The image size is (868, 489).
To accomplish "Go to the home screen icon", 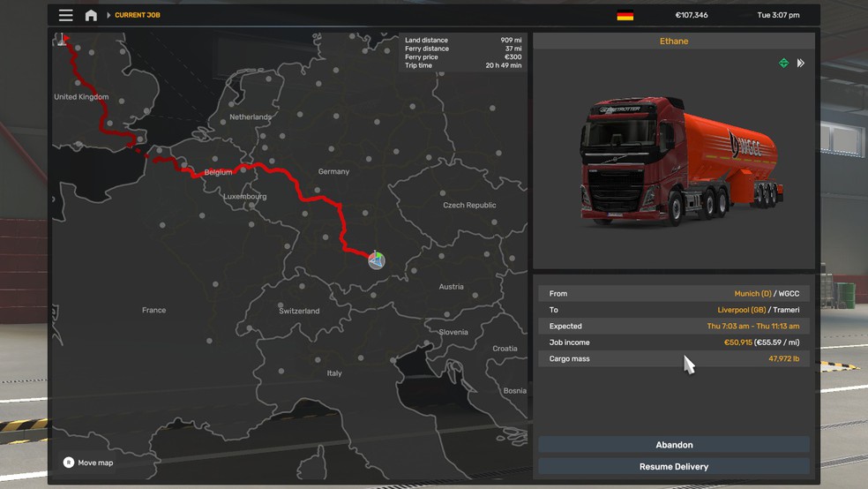I will (x=91, y=15).
